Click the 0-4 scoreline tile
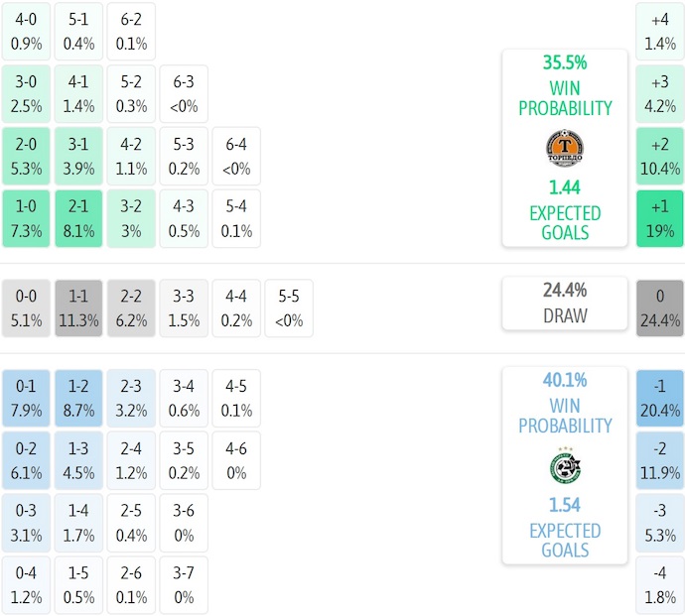 [26, 585]
